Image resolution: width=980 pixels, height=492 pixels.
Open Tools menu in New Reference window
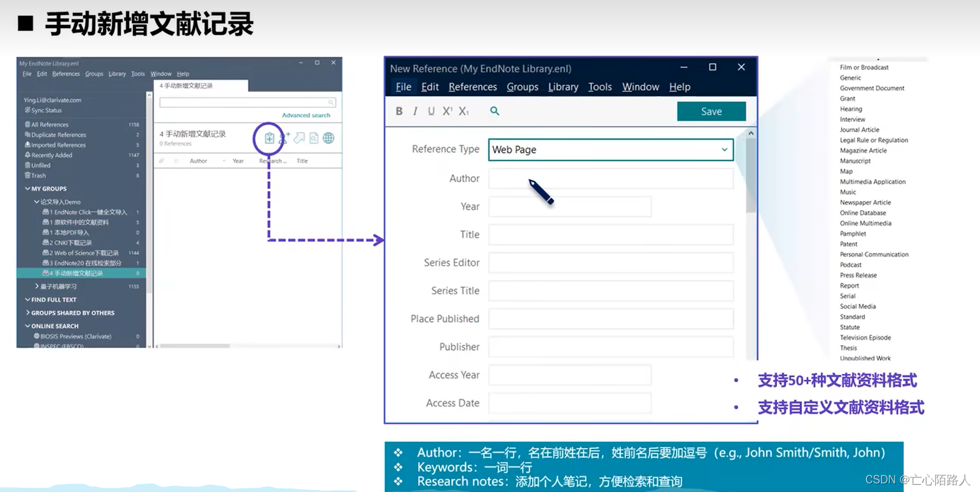[x=600, y=87]
